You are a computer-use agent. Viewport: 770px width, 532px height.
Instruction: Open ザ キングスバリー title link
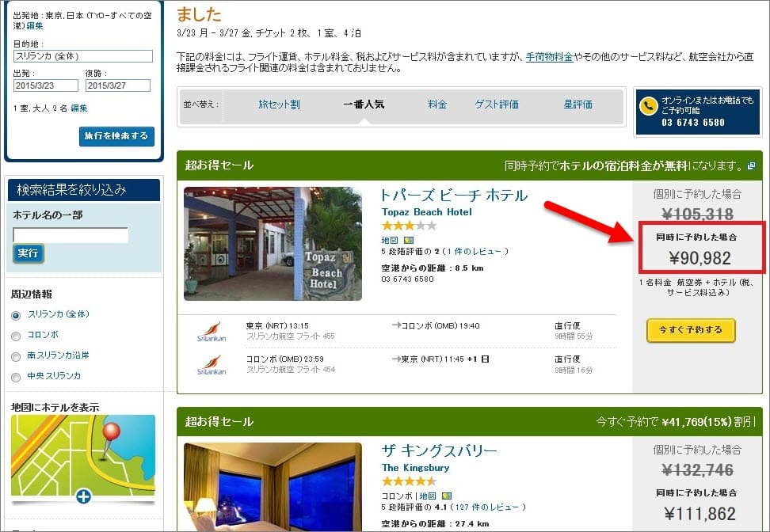tap(440, 450)
